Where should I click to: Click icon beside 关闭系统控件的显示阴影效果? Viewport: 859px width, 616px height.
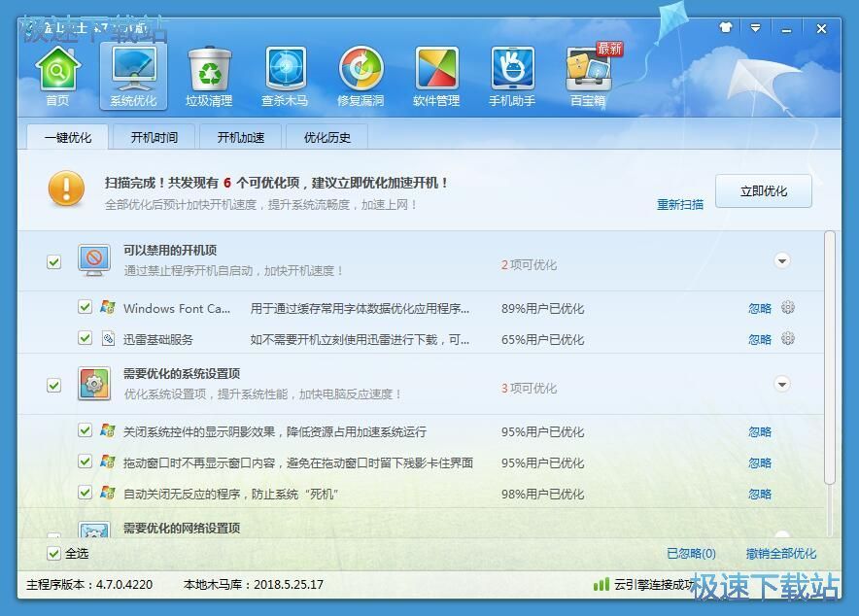point(108,430)
